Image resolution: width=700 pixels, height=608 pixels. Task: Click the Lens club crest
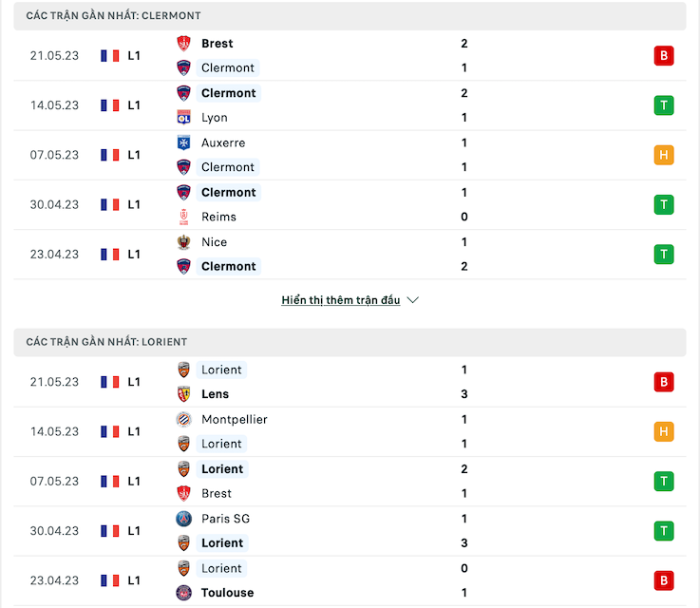(x=183, y=393)
